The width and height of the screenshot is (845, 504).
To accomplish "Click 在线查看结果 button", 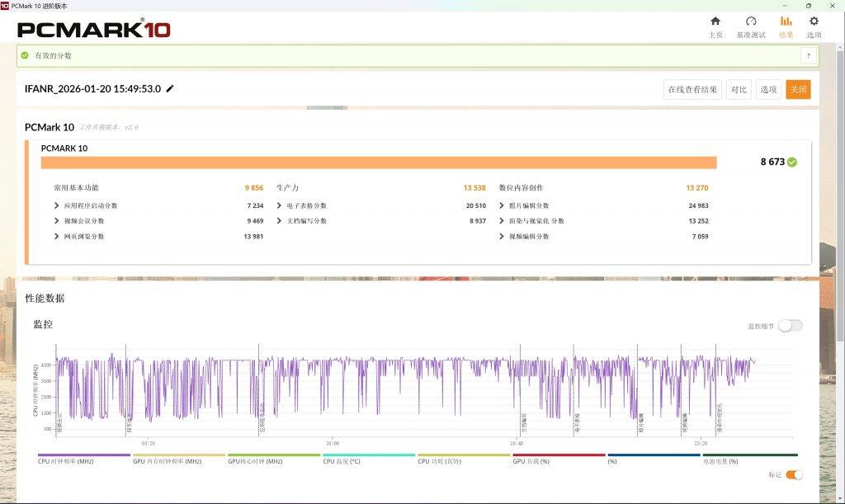I will tap(692, 90).
